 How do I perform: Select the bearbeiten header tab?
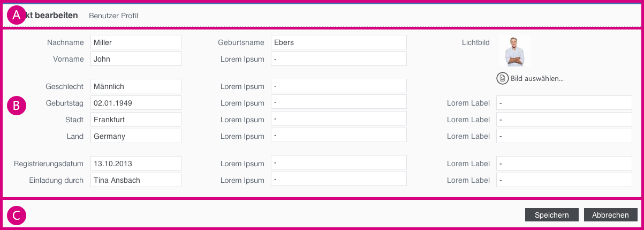click(52, 16)
